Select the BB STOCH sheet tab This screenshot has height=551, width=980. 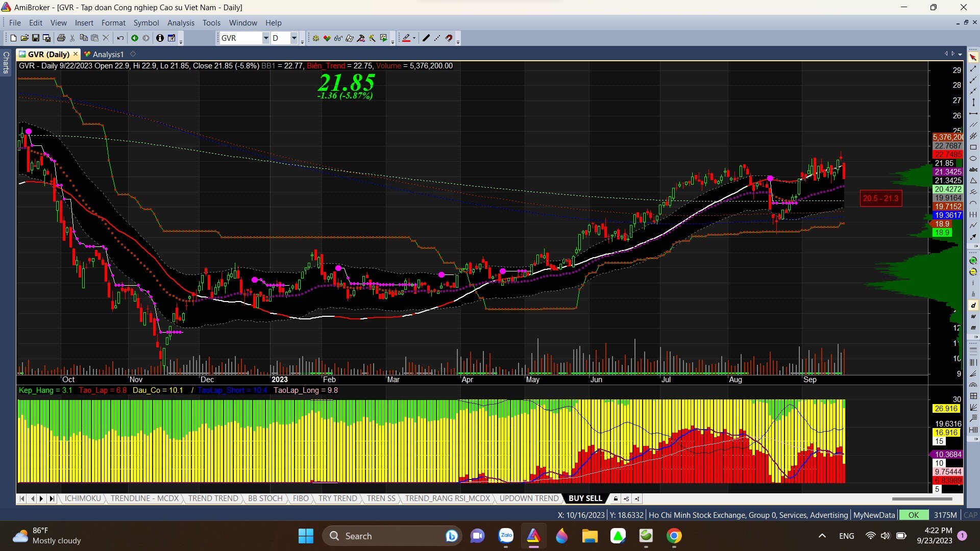(x=265, y=498)
